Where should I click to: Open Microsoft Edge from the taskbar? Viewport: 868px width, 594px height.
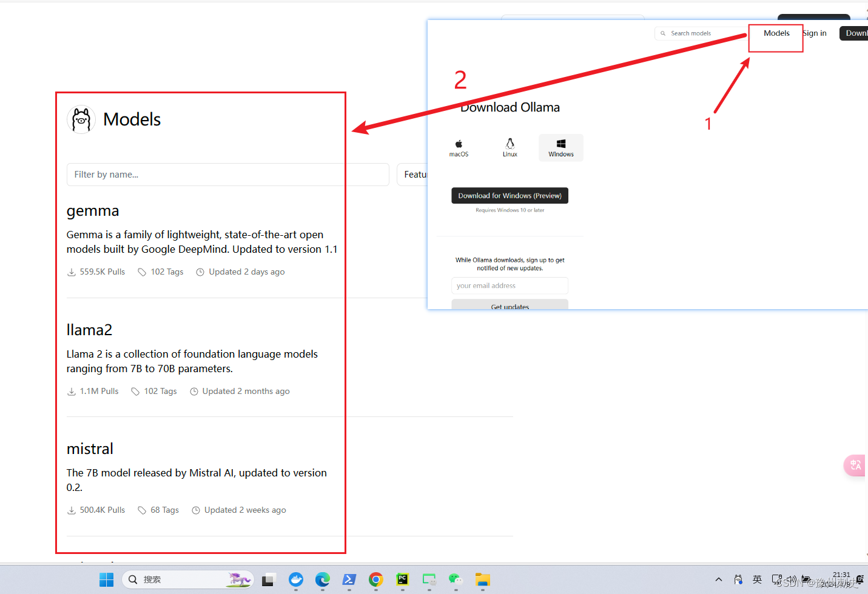[x=323, y=580]
